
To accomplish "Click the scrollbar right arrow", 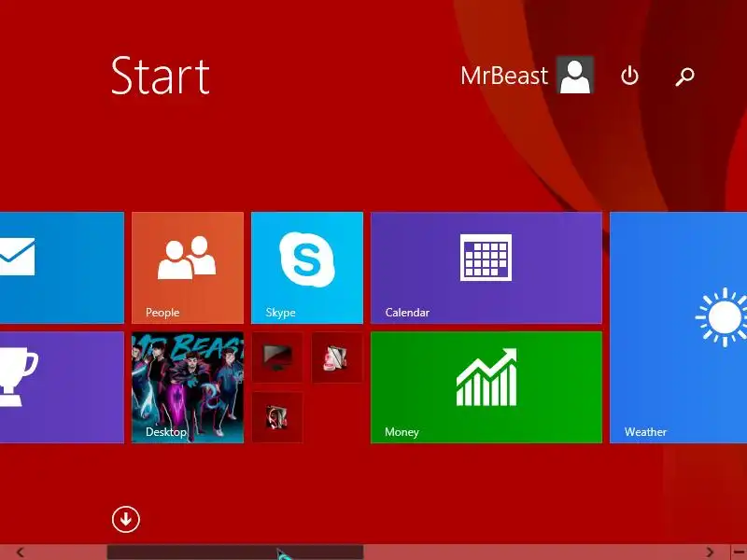I will (x=711, y=553).
